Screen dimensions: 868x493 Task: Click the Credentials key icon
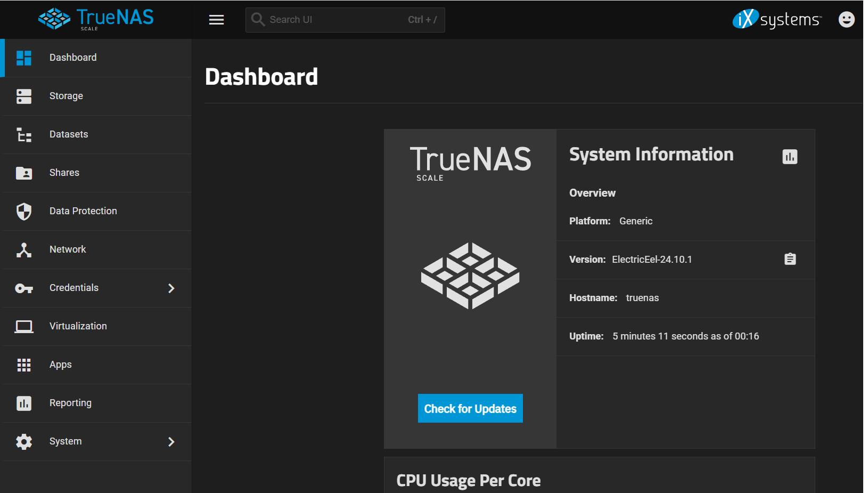click(24, 288)
